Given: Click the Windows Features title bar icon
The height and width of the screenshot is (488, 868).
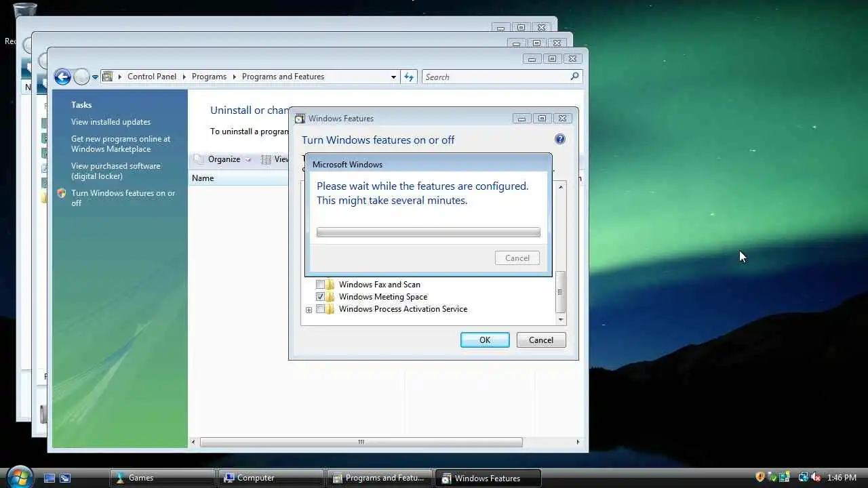Looking at the screenshot, I should pos(300,119).
